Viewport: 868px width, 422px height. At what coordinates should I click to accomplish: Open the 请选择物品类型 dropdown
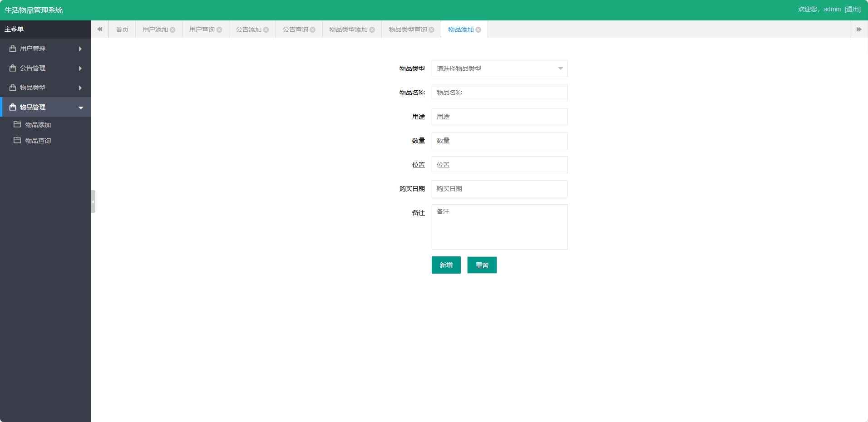[499, 69]
